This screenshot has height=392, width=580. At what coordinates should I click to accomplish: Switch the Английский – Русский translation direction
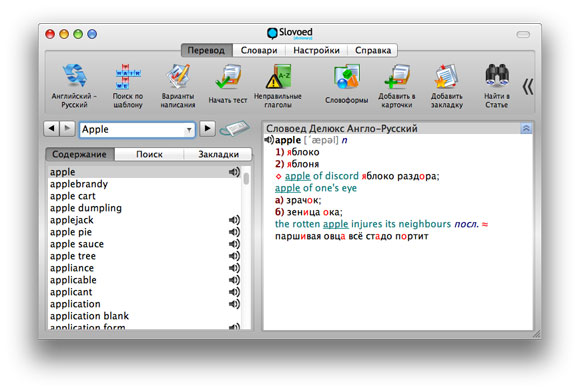tap(74, 86)
